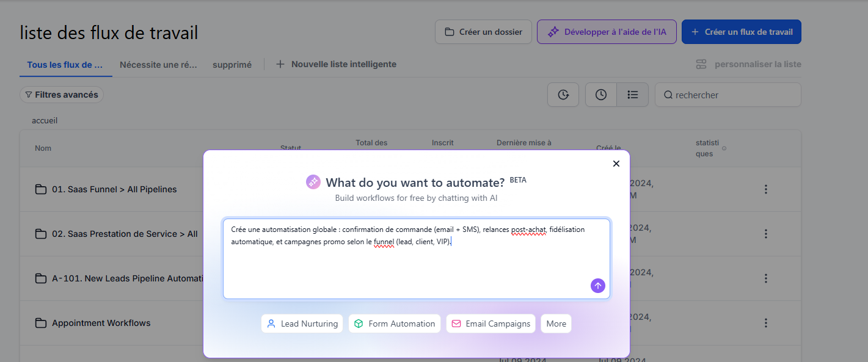Open three-dot menu for New Leads Pipeline row
This screenshot has width=868, height=362.
pos(765,278)
